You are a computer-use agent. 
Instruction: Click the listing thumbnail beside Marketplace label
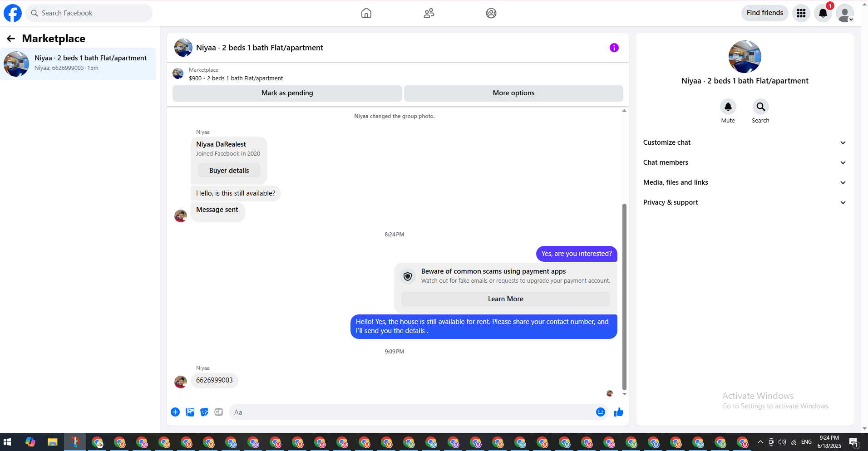point(178,74)
